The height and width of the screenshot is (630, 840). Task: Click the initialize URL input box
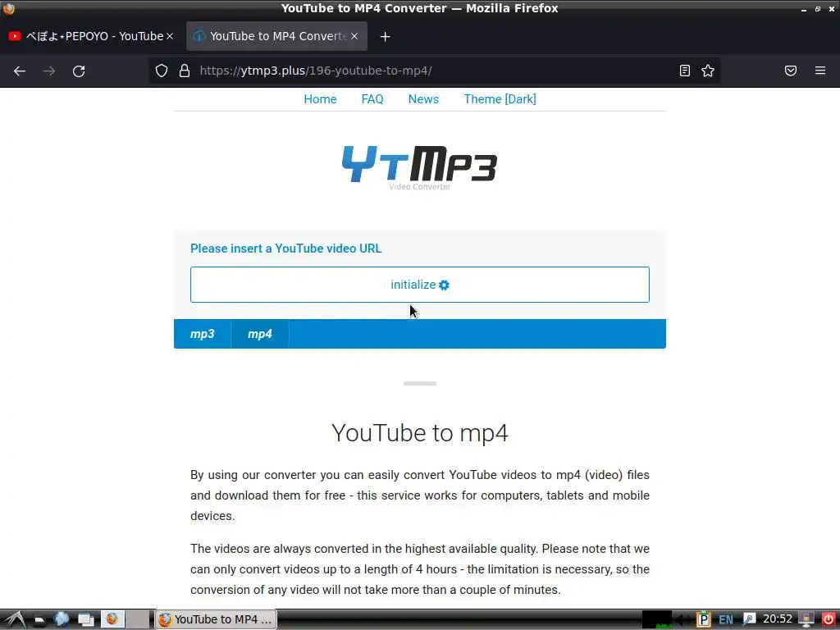(x=420, y=285)
